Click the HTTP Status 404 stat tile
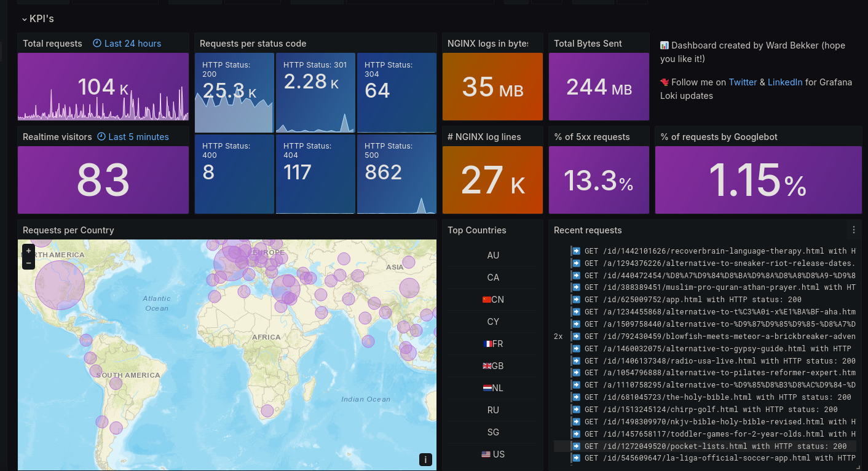Image resolution: width=868 pixels, height=471 pixels. click(315, 174)
